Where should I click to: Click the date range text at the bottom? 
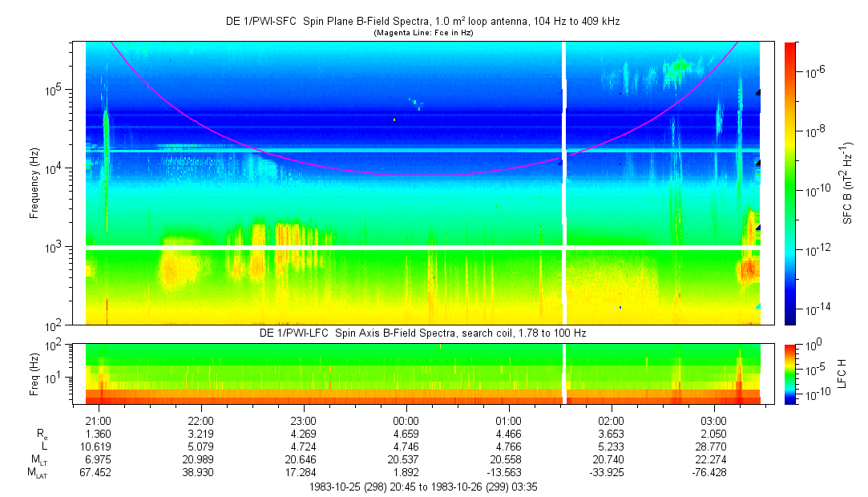(422, 486)
